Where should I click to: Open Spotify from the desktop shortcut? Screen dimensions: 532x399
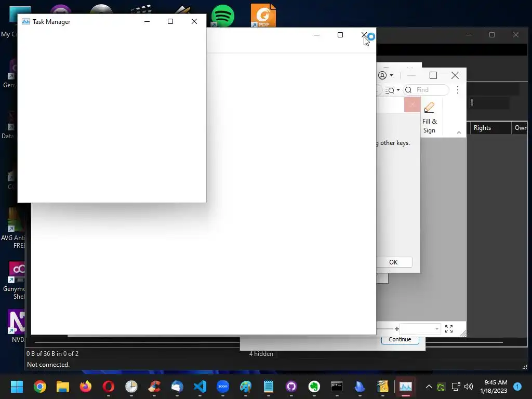coord(222,16)
